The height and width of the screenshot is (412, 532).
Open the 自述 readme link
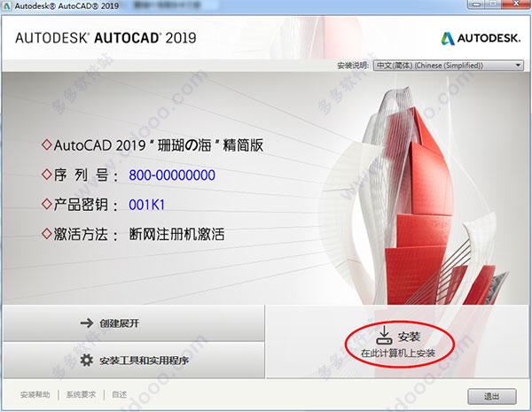(119, 394)
